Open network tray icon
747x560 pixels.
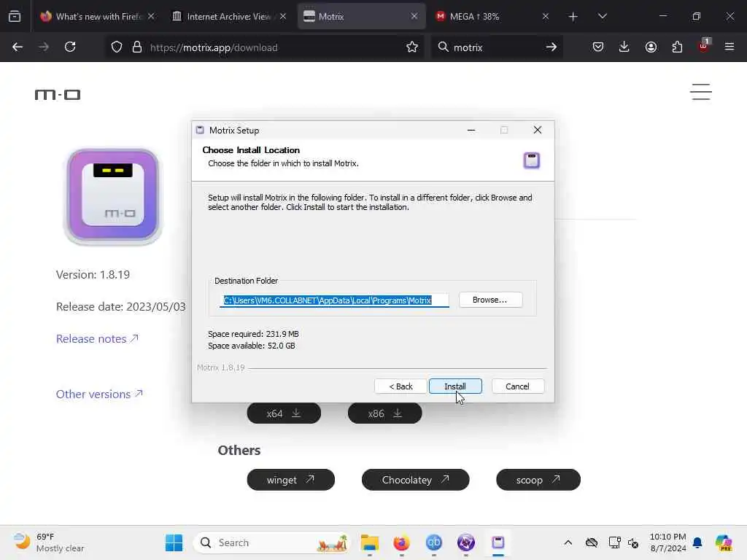coord(614,542)
